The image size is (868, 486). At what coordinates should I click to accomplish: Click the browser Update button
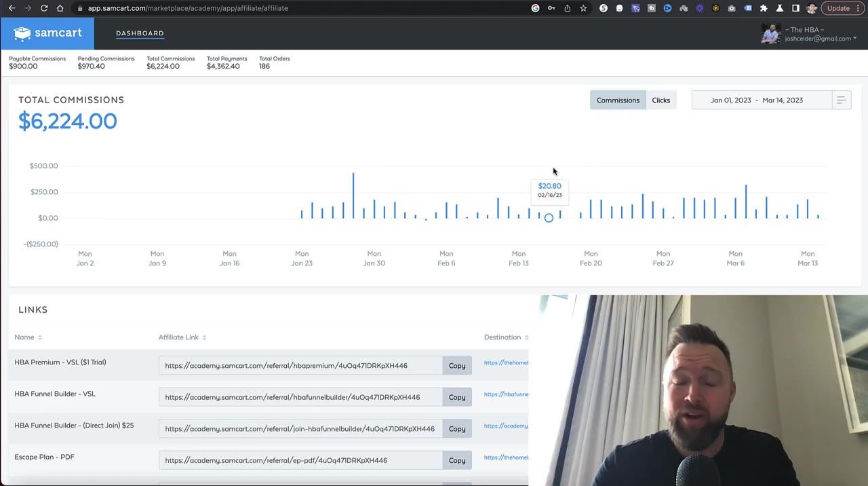pos(842,8)
